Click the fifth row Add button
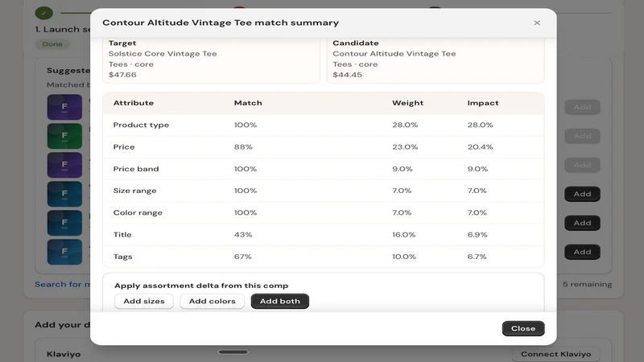 [582, 223]
